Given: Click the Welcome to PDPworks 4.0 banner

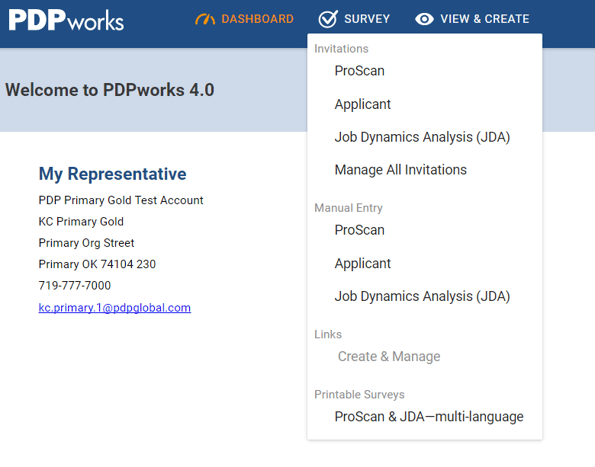Looking at the screenshot, I should tap(110, 90).
